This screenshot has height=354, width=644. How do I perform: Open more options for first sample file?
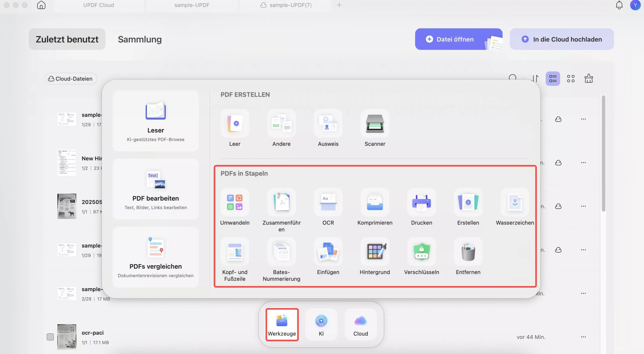pos(583,119)
